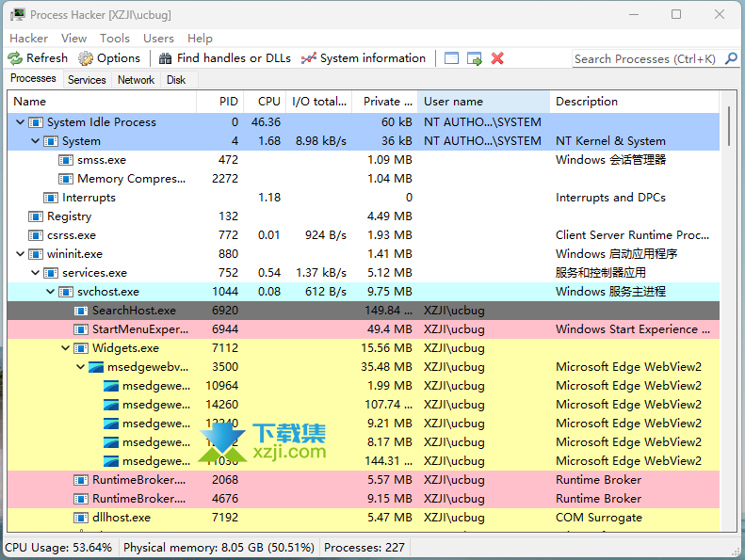Click the RuntimeBroker icon for PID 4676
Image resolution: width=745 pixels, height=560 pixels.
[x=81, y=499]
